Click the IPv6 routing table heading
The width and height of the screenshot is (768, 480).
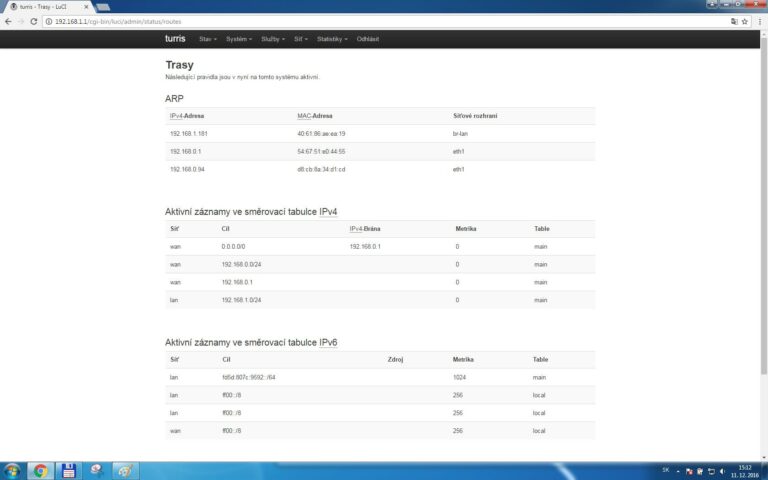click(x=251, y=342)
